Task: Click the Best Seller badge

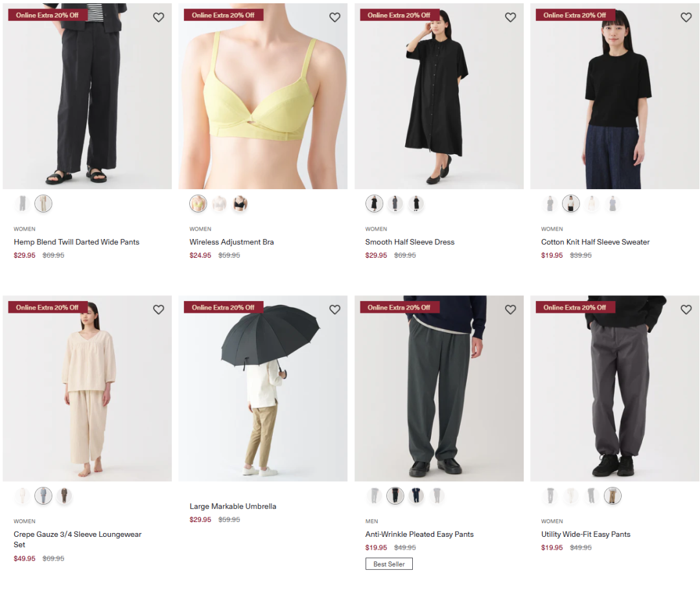Action: click(389, 564)
